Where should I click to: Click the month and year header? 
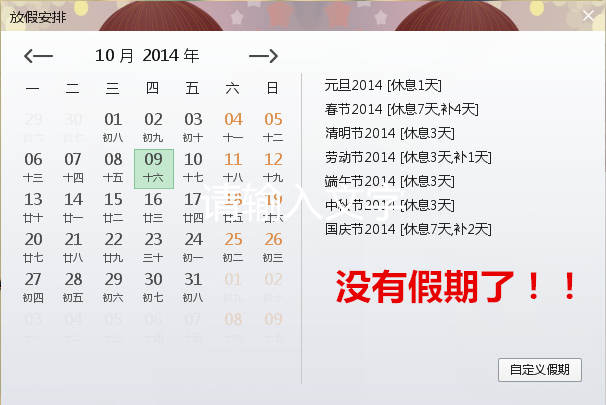click(x=147, y=56)
